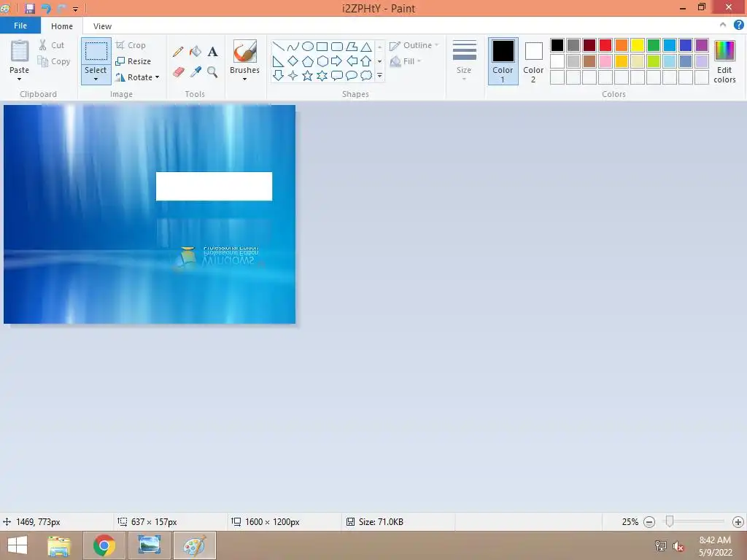Choose the Six-point star shape
Viewport: 747px width, 560px height.
click(322, 75)
